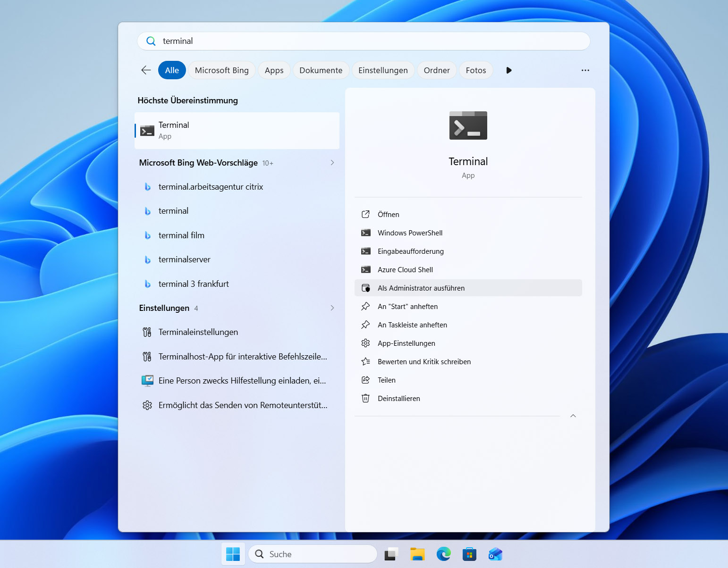Select web suggestion terminal.arbeitsagentur citrix
The width and height of the screenshot is (728, 568).
(237, 187)
